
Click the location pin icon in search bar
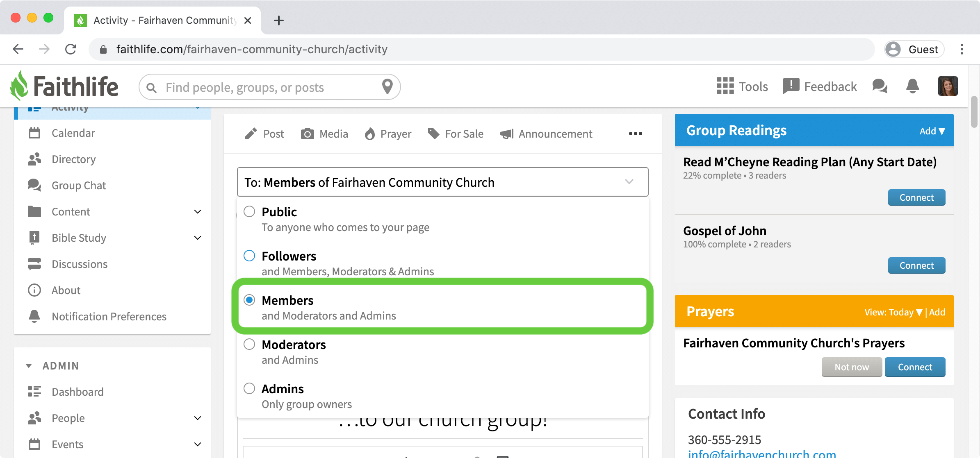387,86
